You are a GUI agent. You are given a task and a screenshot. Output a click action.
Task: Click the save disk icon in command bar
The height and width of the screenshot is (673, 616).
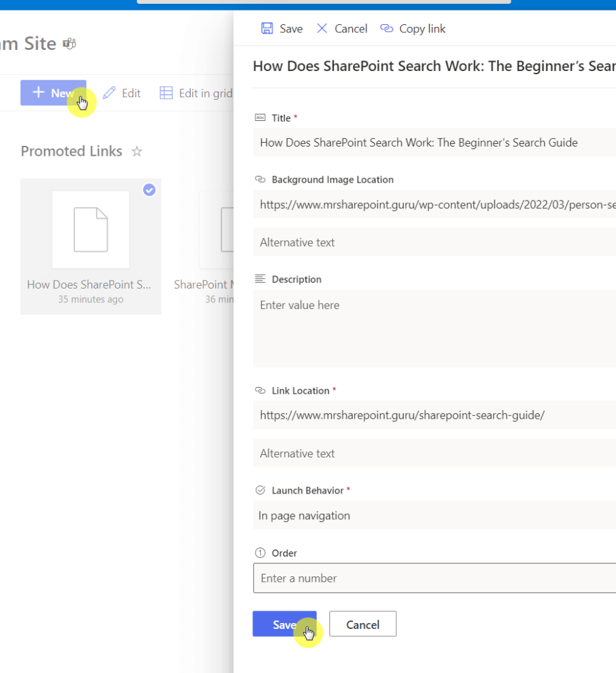267,28
